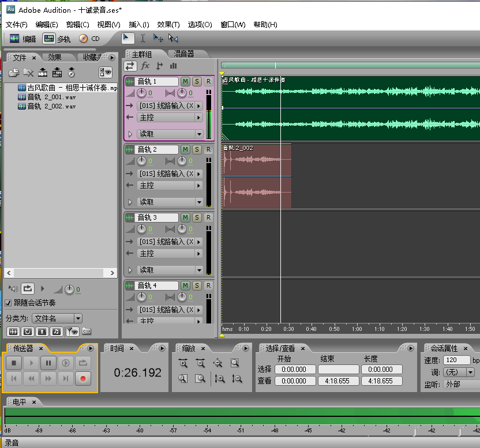Image resolution: width=480 pixels, height=448 pixels.
Task: Show the EQ controls bars icon
Action: point(173,66)
